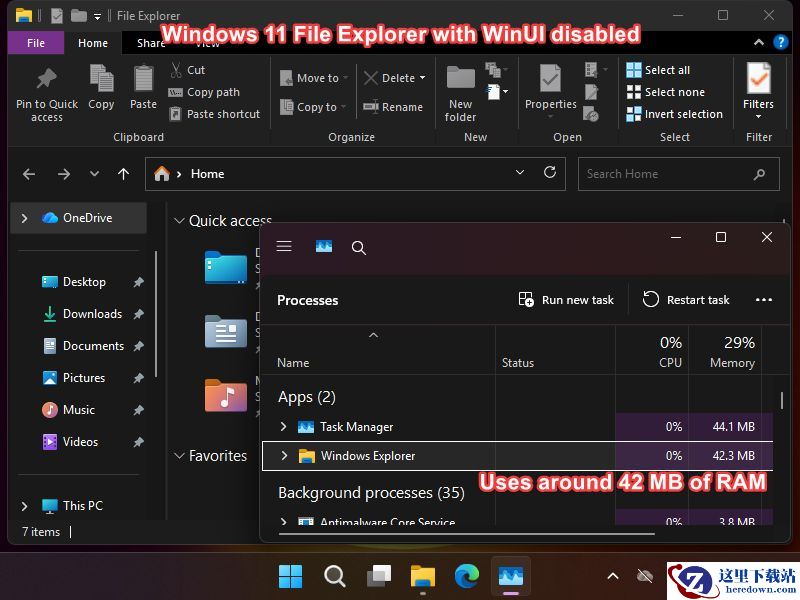Open the Move to dropdown

[314, 78]
